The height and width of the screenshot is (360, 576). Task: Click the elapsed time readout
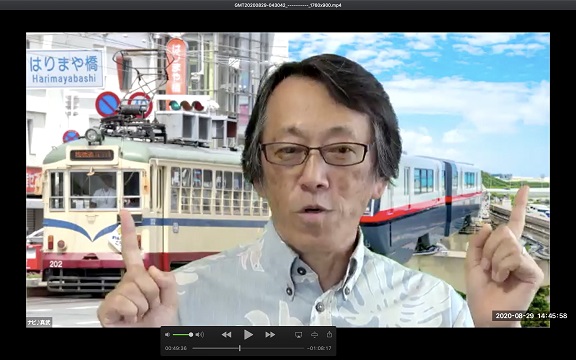coord(176,348)
